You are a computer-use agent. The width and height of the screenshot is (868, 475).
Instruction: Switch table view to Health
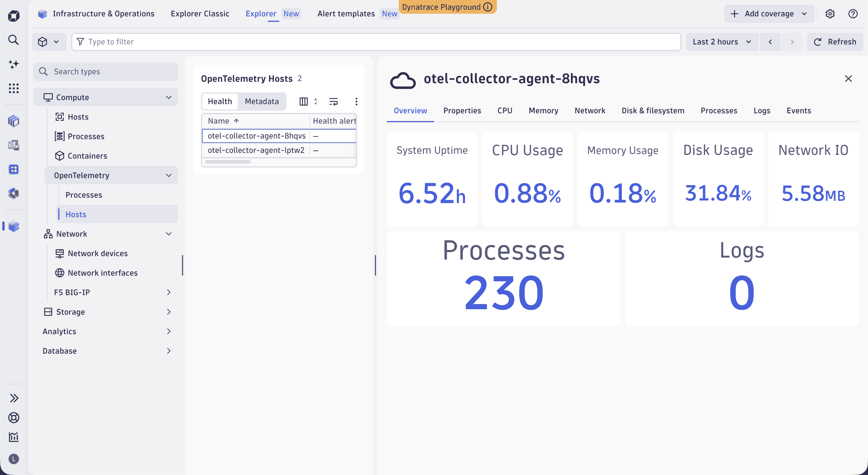220,101
